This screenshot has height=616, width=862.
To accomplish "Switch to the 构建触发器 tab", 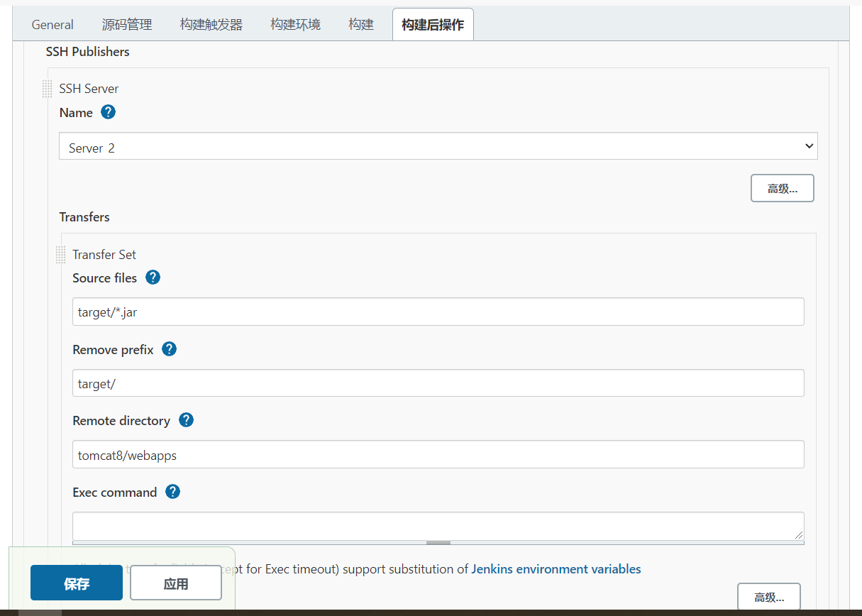I will click(x=211, y=23).
